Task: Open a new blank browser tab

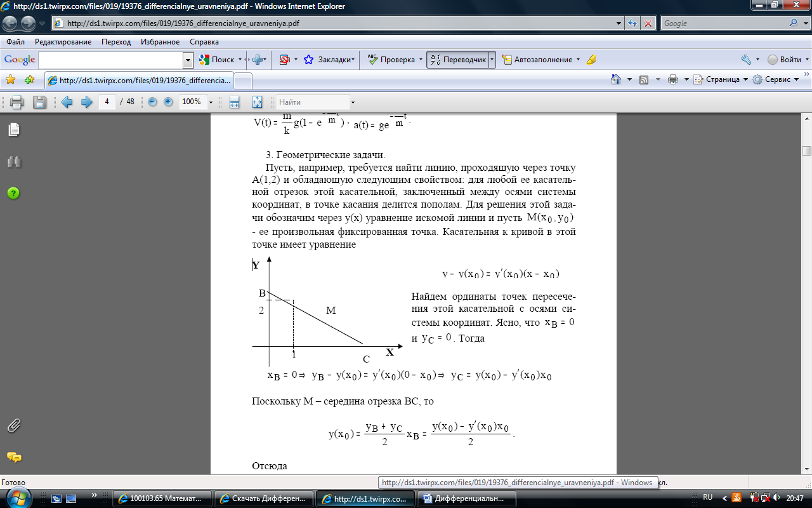Action: tap(244, 81)
